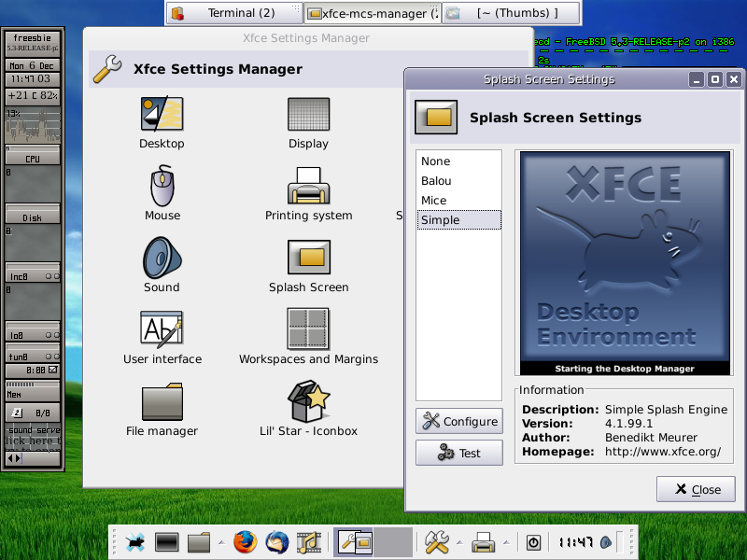Launch the terminal from the bottom panel
The width and height of the screenshot is (747, 560).
coord(167,542)
